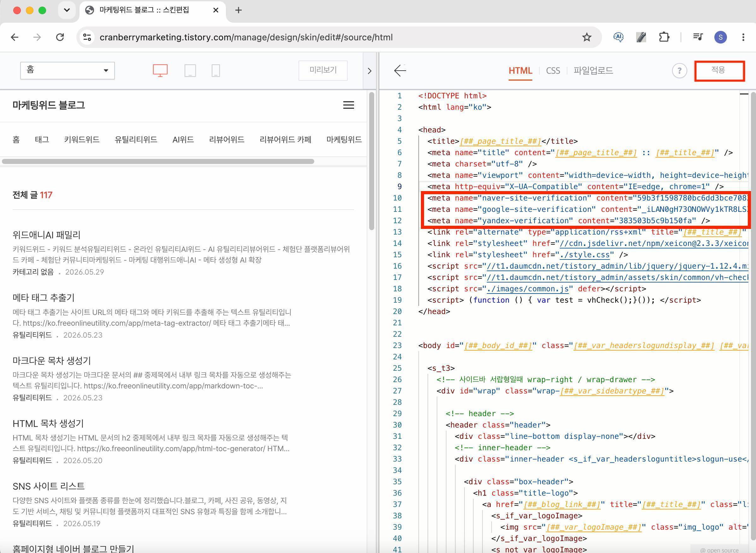This screenshot has height=553, width=756.
Task: Open the 리뷰어위드 카페 menu item
Action: coord(285,139)
